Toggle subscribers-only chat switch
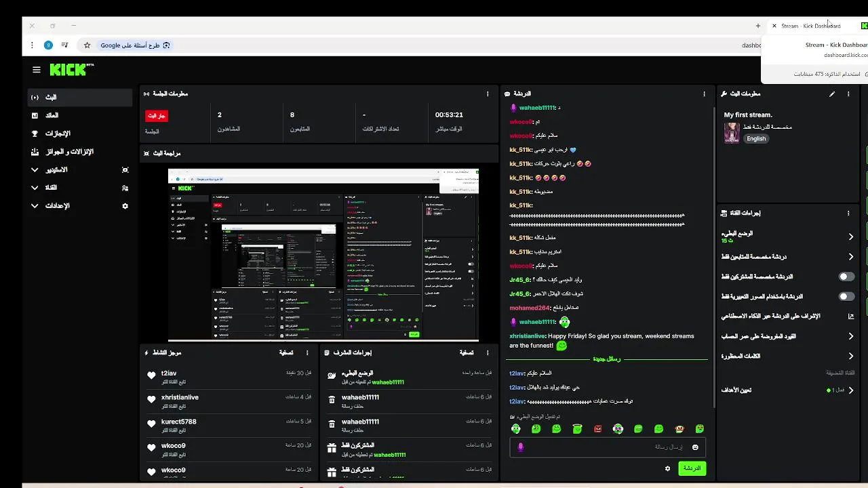Screen dimensions: 868x488 (846, 277)
